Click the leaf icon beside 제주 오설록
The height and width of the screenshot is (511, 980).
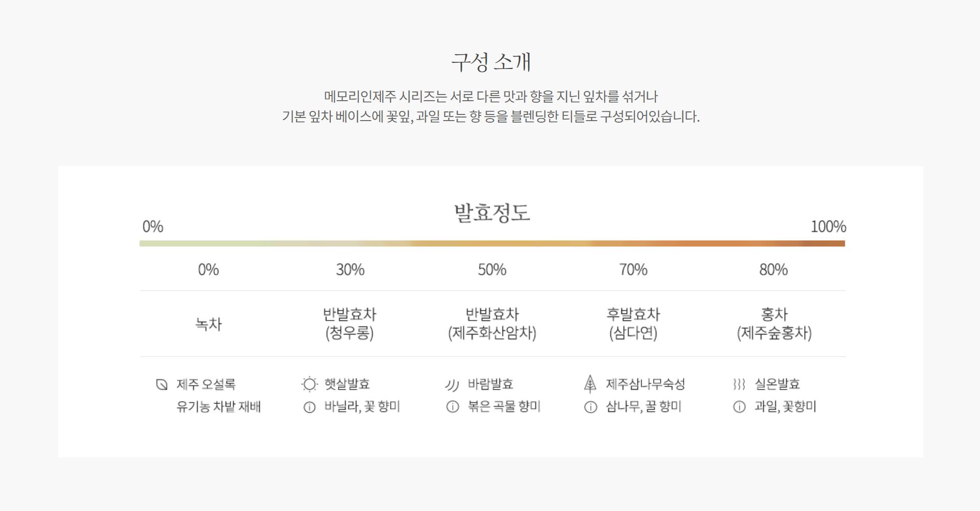(162, 384)
